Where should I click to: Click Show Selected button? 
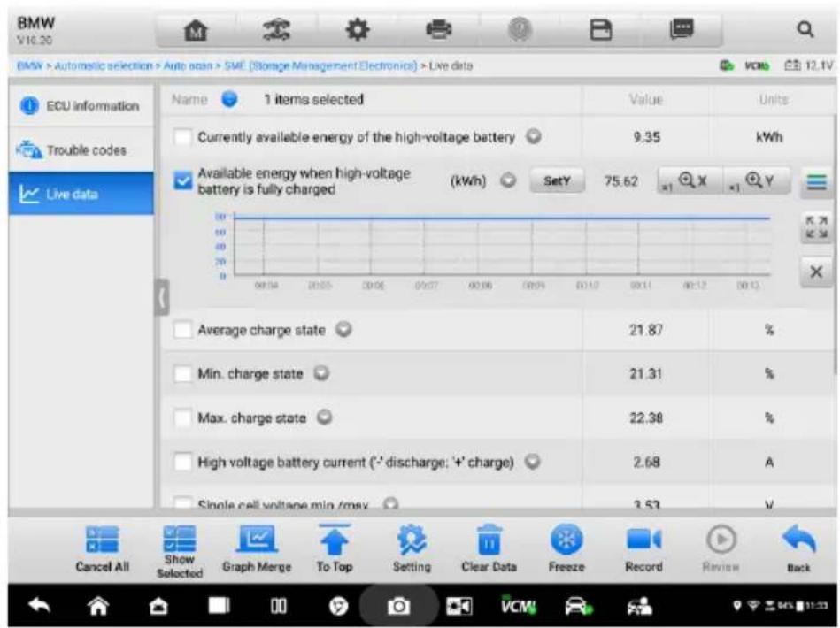tap(180, 551)
